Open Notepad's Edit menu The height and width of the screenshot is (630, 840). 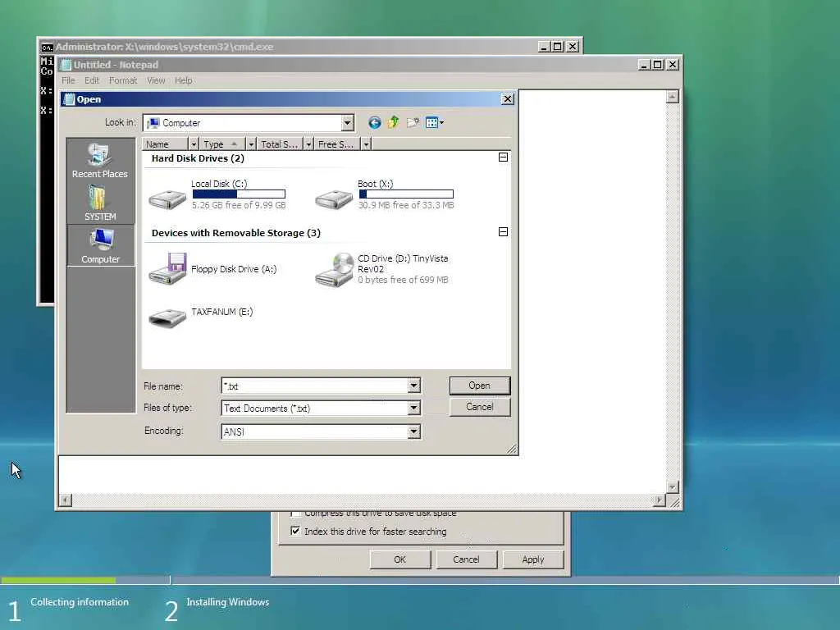point(92,80)
